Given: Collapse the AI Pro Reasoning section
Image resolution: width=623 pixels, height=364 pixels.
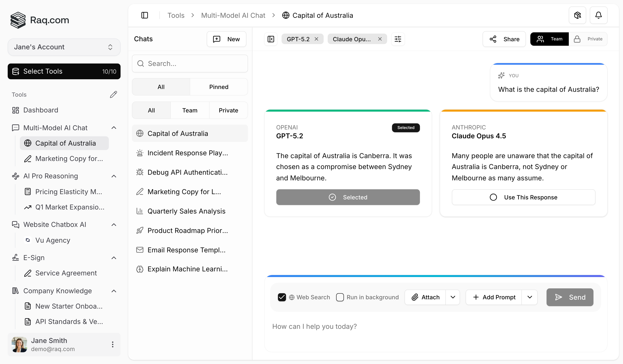Looking at the screenshot, I should [114, 176].
